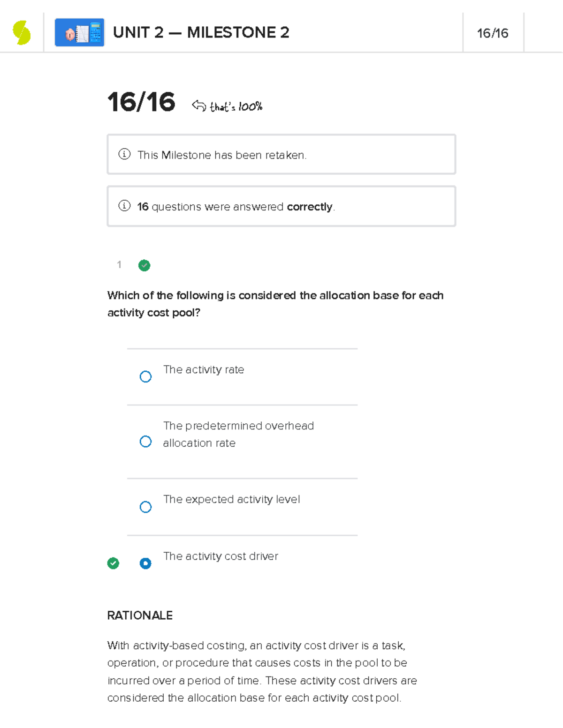
Task: Click the RATIONALE heading
Action: [x=140, y=615]
